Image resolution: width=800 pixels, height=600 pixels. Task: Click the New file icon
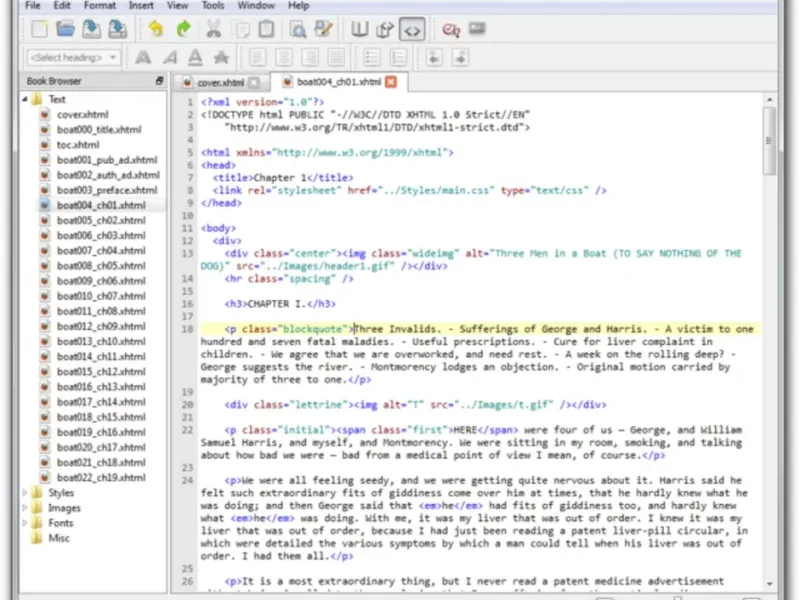39,30
